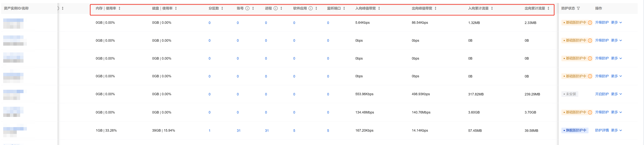Open process count 31 in 进程 column
This screenshot has width=644, height=145.
(267, 131)
